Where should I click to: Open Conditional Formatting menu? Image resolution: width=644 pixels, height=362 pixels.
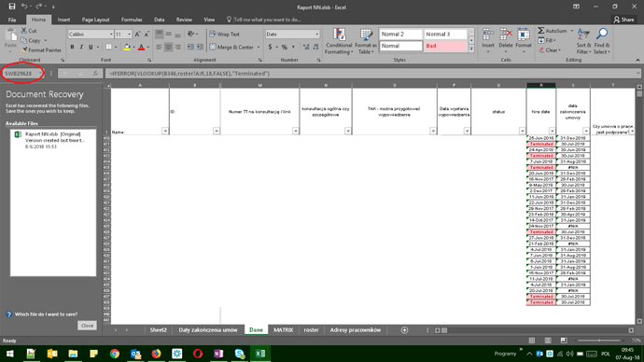click(339, 41)
